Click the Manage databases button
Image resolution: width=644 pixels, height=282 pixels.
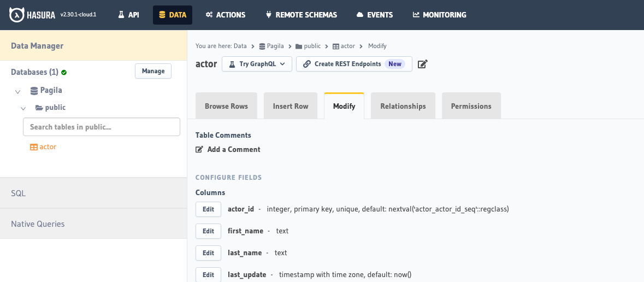coord(153,71)
